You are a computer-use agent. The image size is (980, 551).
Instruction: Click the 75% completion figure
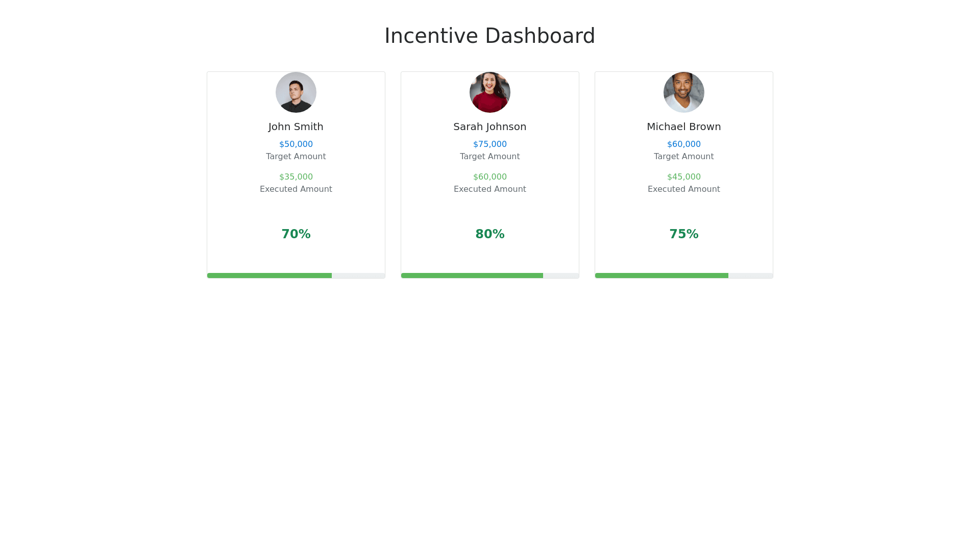pos(684,234)
